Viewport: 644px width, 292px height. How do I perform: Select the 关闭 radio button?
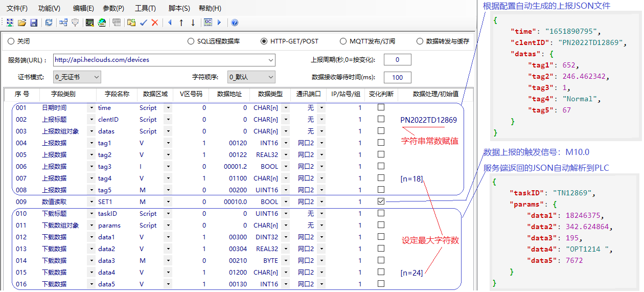coord(11,41)
